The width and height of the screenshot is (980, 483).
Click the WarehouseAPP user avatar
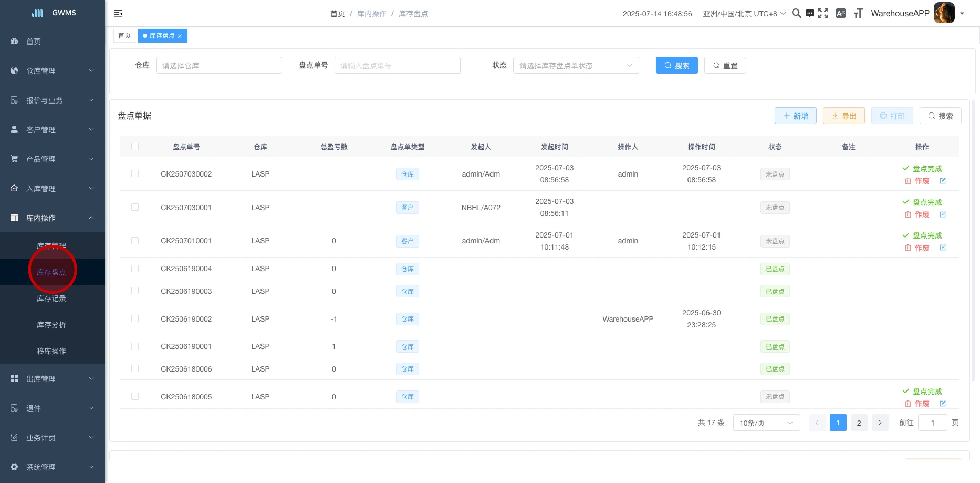pos(944,13)
